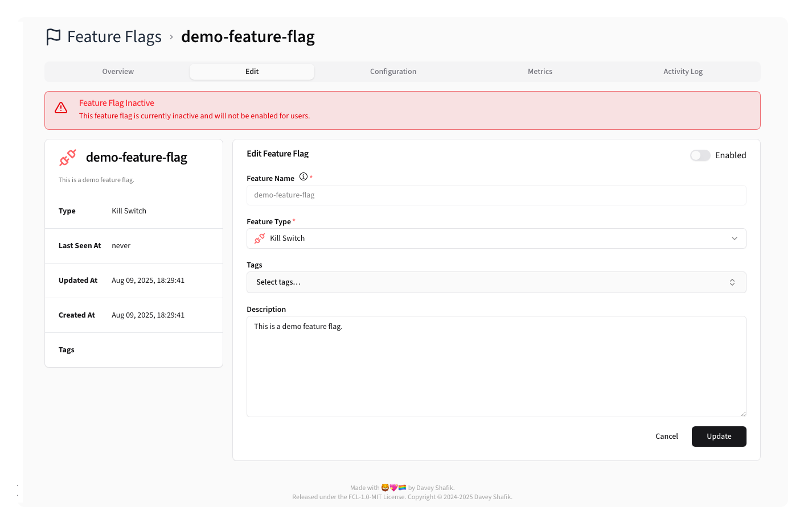Click the resize handle of the Description textarea
Image resolution: width=812 pixels, height=531 pixels.
tap(743, 414)
